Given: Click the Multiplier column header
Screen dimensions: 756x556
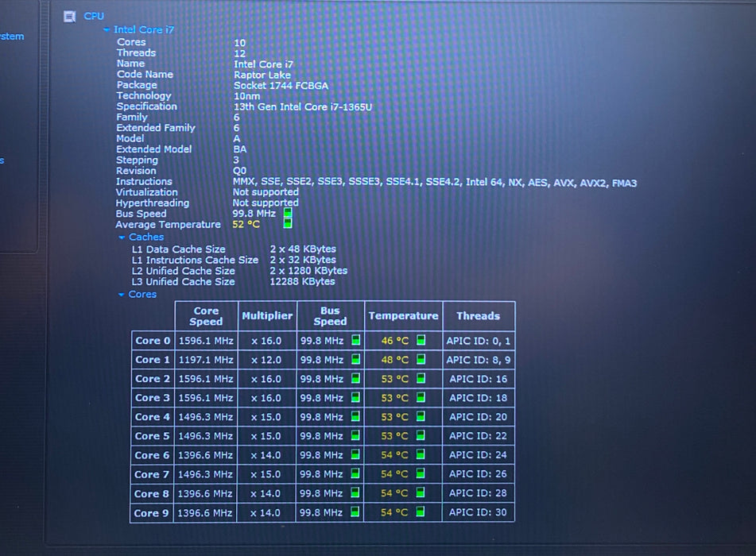Looking at the screenshot, I should (x=267, y=316).
